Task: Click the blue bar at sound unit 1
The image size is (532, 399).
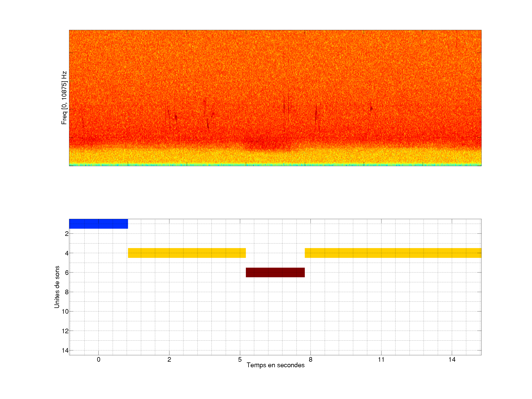Action: point(98,224)
